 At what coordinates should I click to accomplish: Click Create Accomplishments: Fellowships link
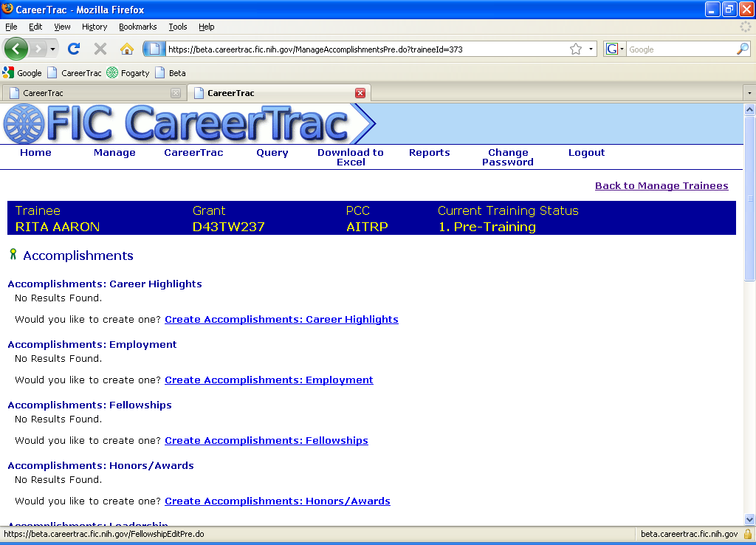pos(267,440)
